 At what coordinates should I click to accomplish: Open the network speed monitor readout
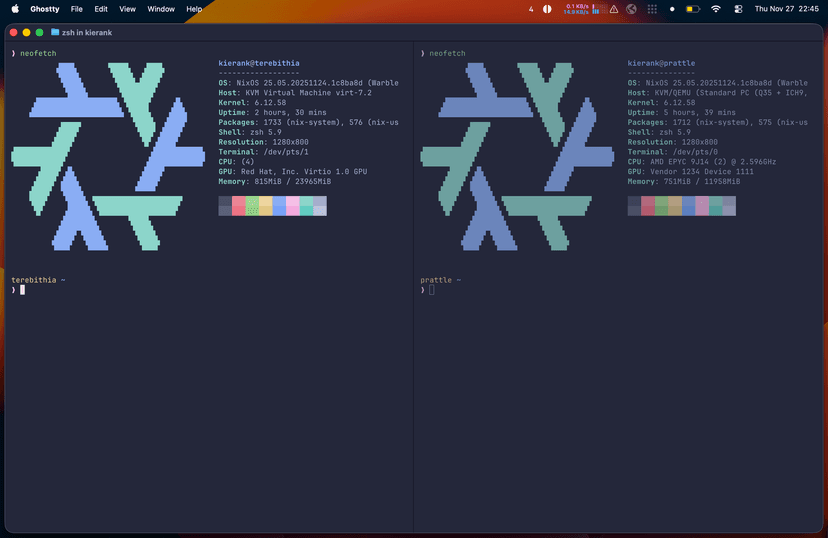pos(576,9)
